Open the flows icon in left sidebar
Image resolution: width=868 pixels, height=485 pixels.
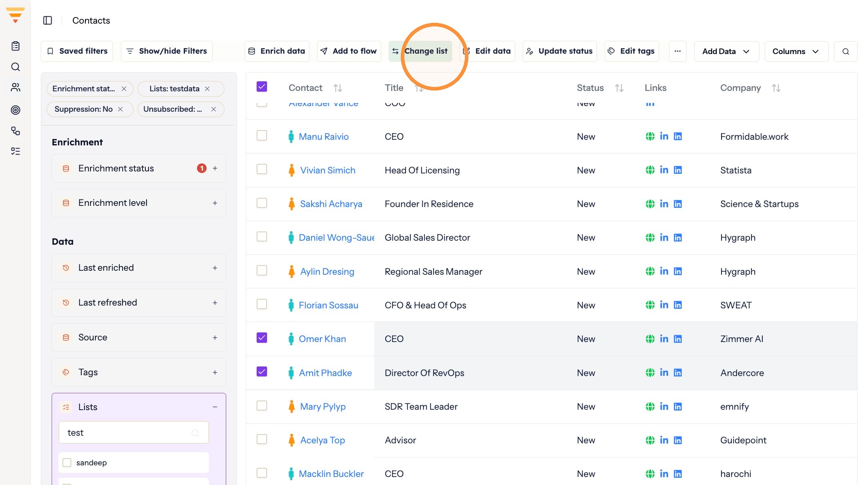(16, 131)
